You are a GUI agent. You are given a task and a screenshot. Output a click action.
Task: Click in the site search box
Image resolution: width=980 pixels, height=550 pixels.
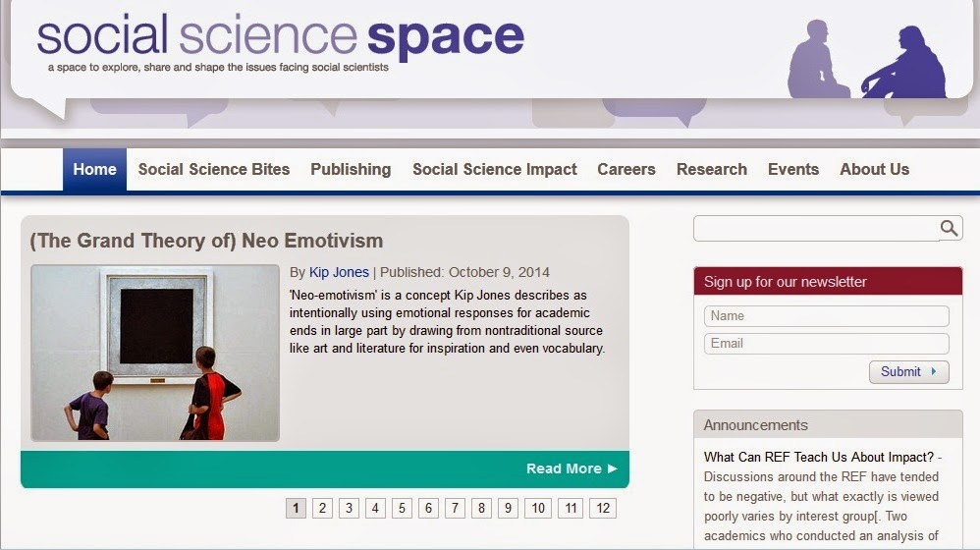click(x=816, y=228)
